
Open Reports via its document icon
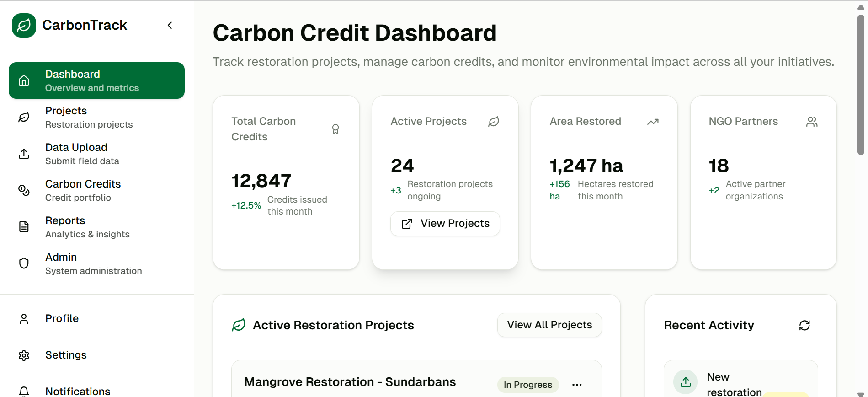pyautogui.click(x=24, y=227)
